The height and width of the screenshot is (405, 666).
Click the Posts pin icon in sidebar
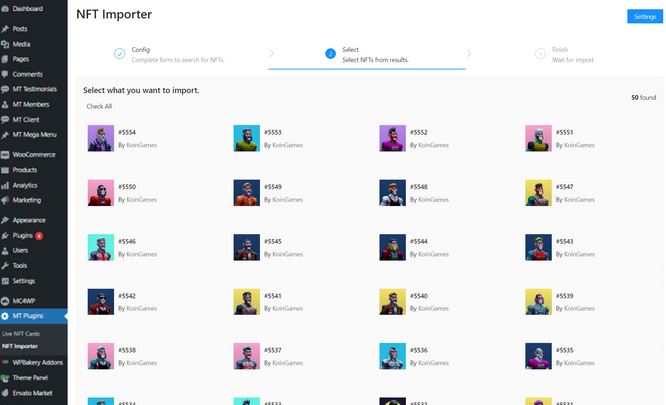(x=6, y=29)
